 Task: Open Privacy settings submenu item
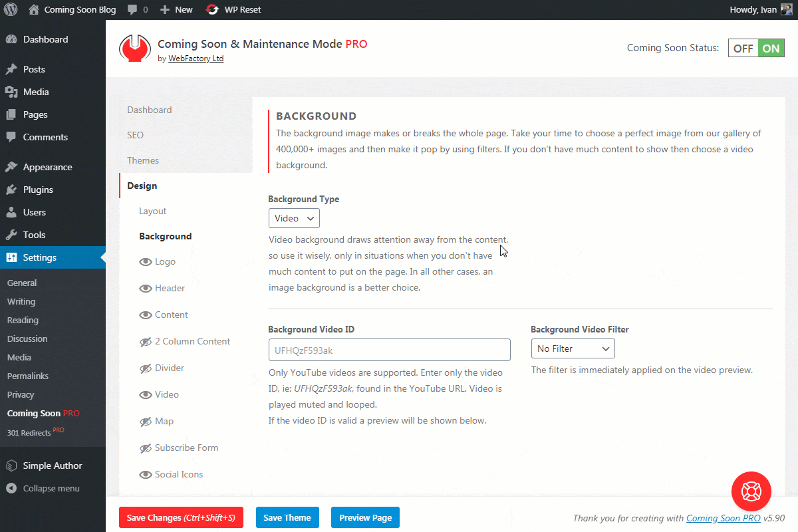point(21,394)
